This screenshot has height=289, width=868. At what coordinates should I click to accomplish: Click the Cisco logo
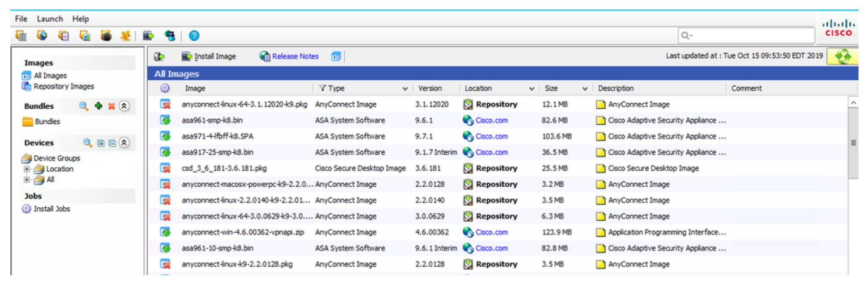click(838, 28)
